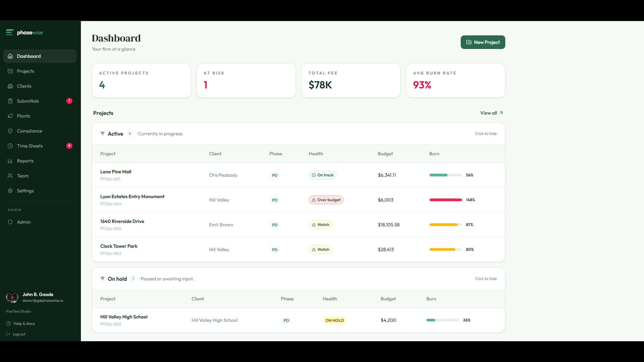Click the Active Projects stat card
Viewport: 644px width, 362px height.
[142, 81]
